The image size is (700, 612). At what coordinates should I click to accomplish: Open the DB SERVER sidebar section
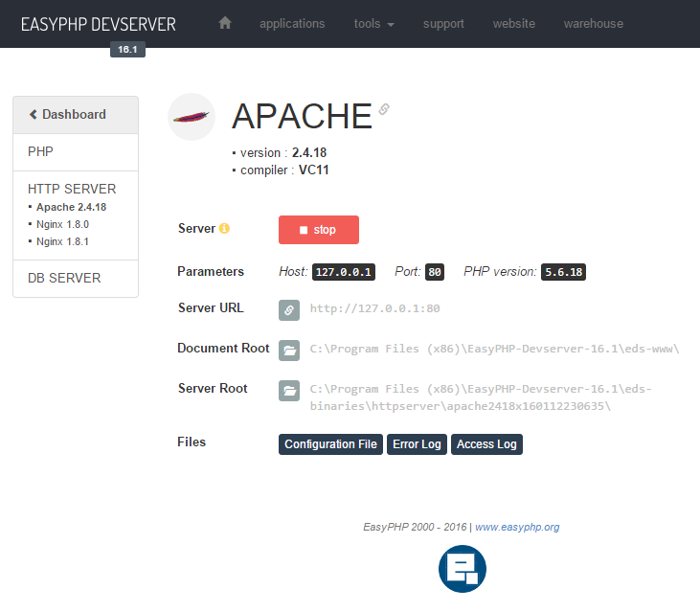click(76, 278)
